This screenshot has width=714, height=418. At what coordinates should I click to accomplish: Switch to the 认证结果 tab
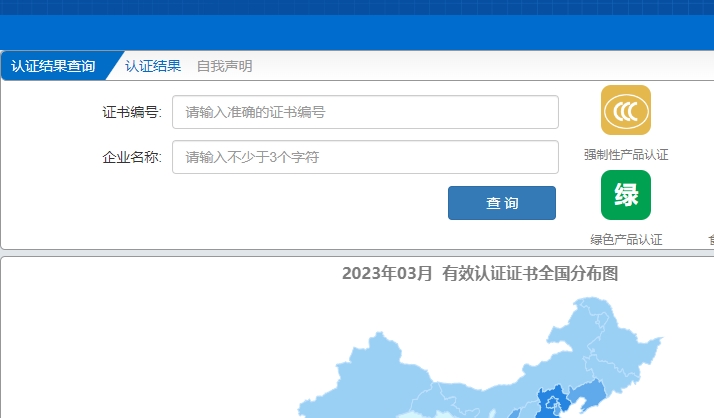point(153,66)
